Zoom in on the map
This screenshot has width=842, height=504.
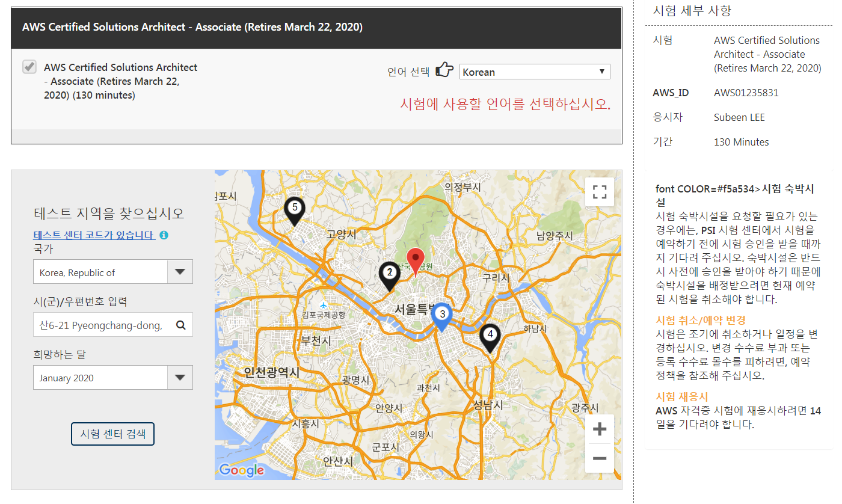(x=599, y=429)
